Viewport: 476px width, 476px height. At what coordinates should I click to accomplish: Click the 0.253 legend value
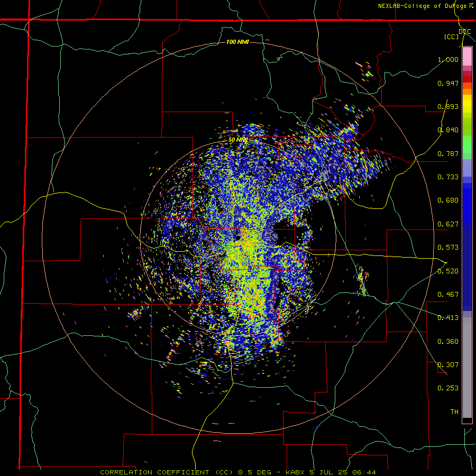tap(448, 388)
